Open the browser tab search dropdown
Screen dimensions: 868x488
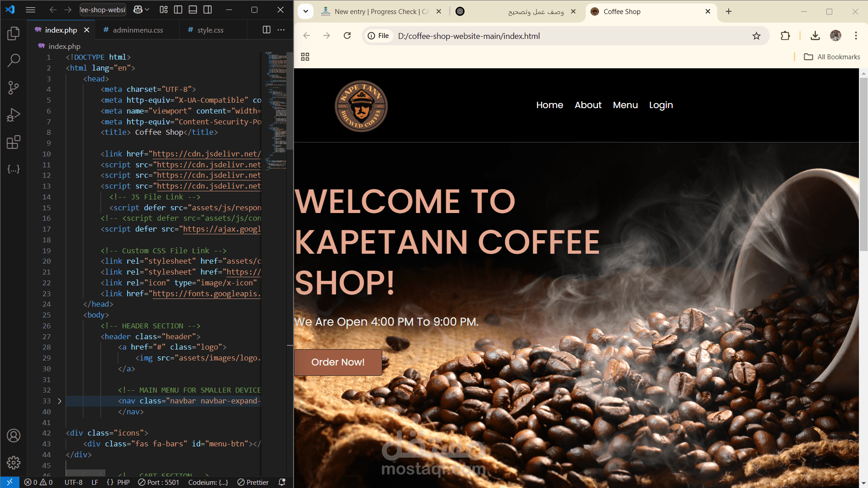pos(306,12)
